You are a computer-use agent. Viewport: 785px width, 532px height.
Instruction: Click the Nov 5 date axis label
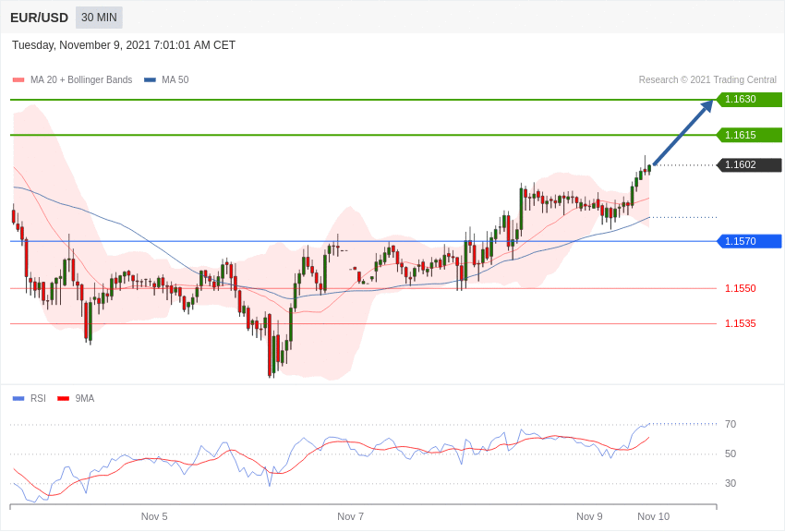click(x=154, y=516)
